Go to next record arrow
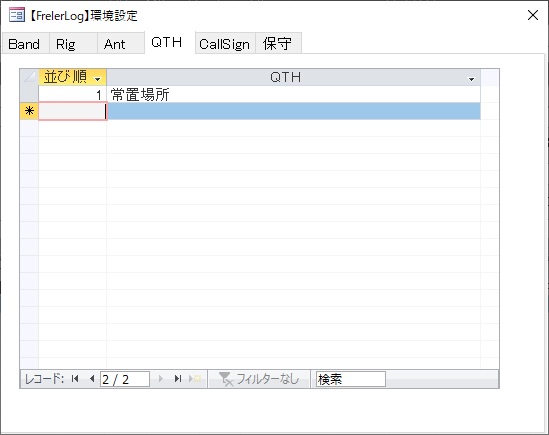Image resolution: width=549 pixels, height=435 pixels. (x=160, y=379)
